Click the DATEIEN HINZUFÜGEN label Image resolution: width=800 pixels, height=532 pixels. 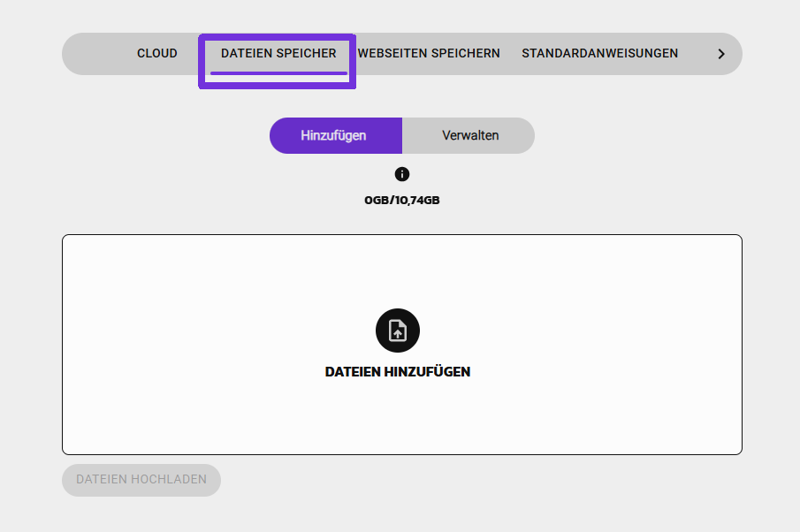point(398,372)
